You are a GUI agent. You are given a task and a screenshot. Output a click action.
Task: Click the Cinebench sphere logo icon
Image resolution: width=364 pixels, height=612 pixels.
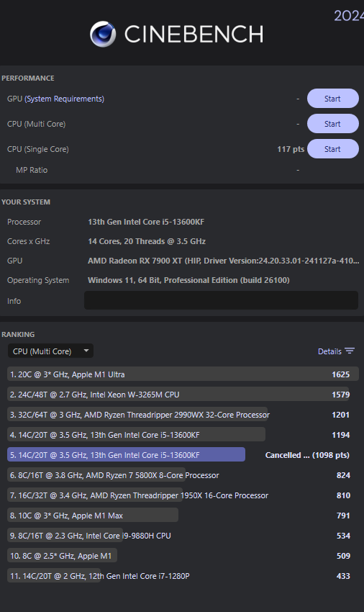pyautogui.click(x=103, y=34)
